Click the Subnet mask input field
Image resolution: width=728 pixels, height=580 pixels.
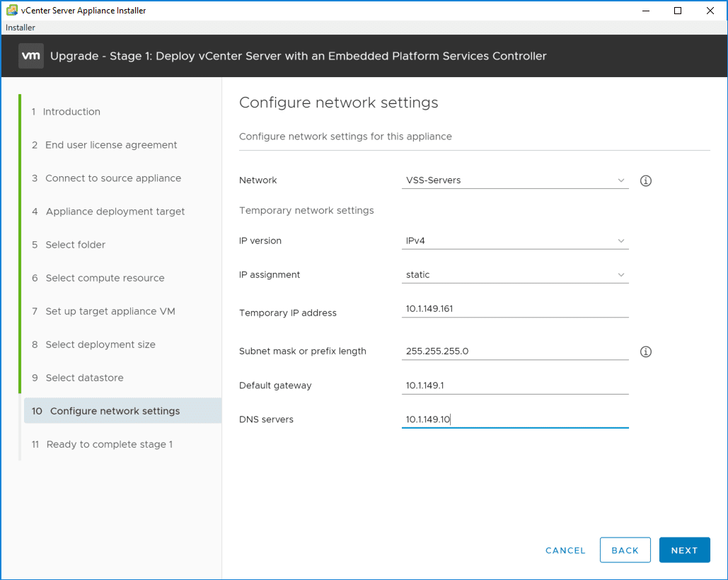coord(514,352)
